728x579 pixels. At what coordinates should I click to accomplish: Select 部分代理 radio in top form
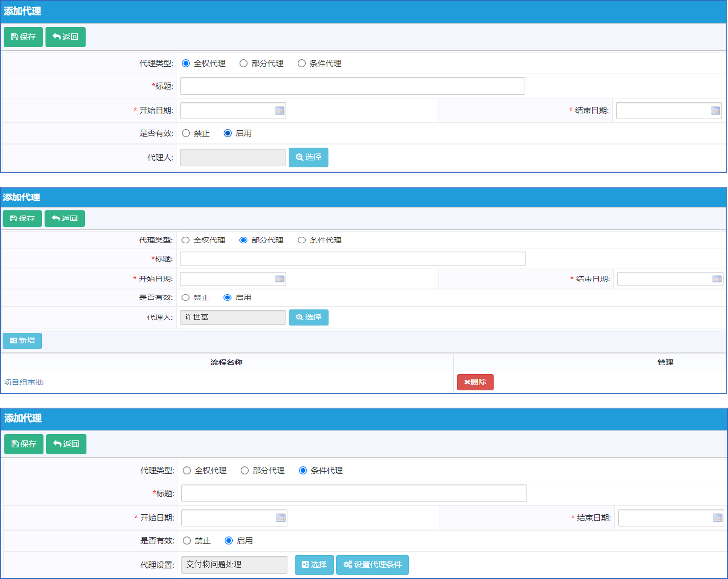(243, 63)
